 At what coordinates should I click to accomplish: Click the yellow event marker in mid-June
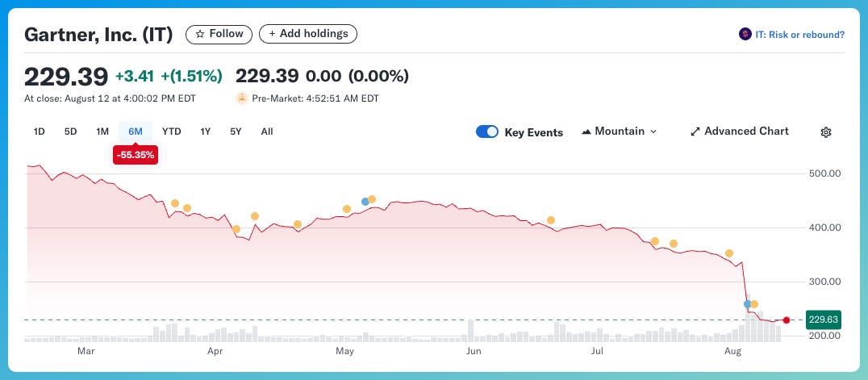point(551,220)
